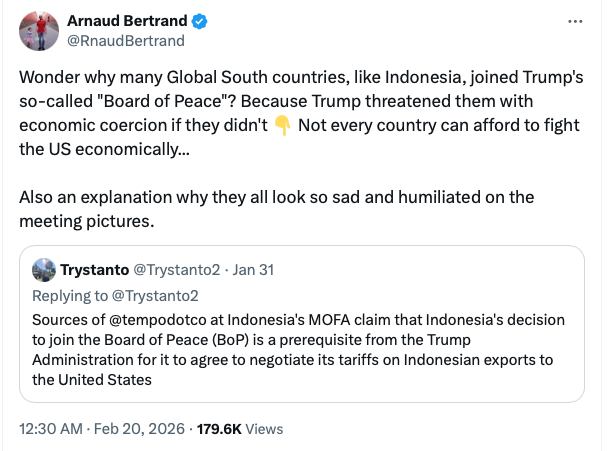Click Trystanto's small profile avatar
The width and height of the screenshot is (610, 451).
[43, 270]
